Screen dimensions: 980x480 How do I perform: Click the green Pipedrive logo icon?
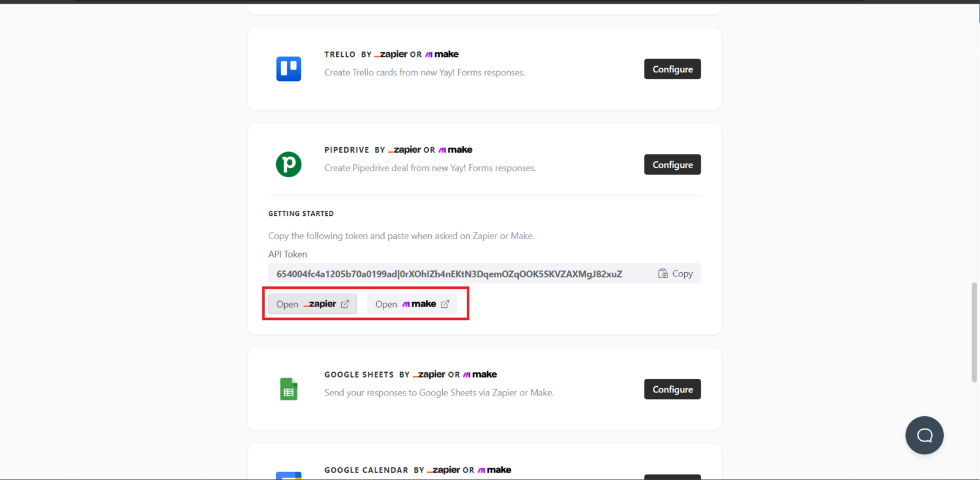click(x=288, y=164)
